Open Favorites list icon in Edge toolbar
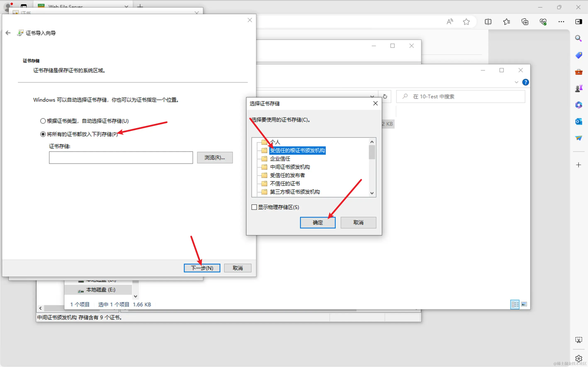 tap(506, 22)
